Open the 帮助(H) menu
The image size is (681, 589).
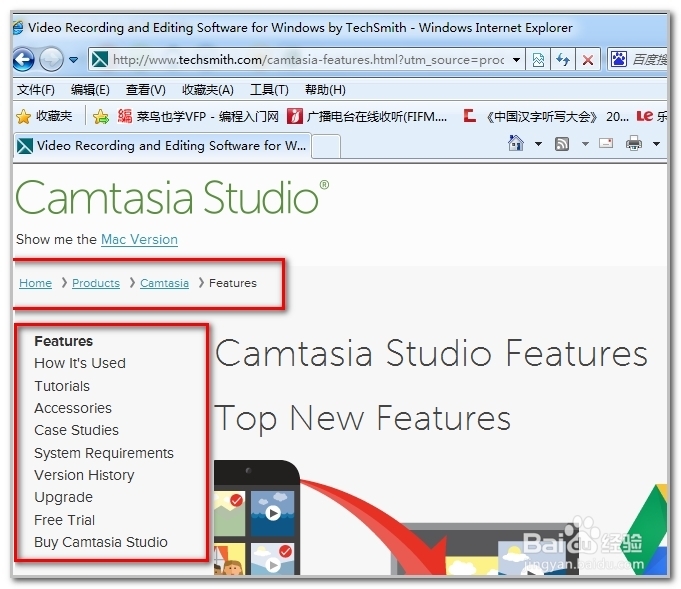(x=325, y=90)
